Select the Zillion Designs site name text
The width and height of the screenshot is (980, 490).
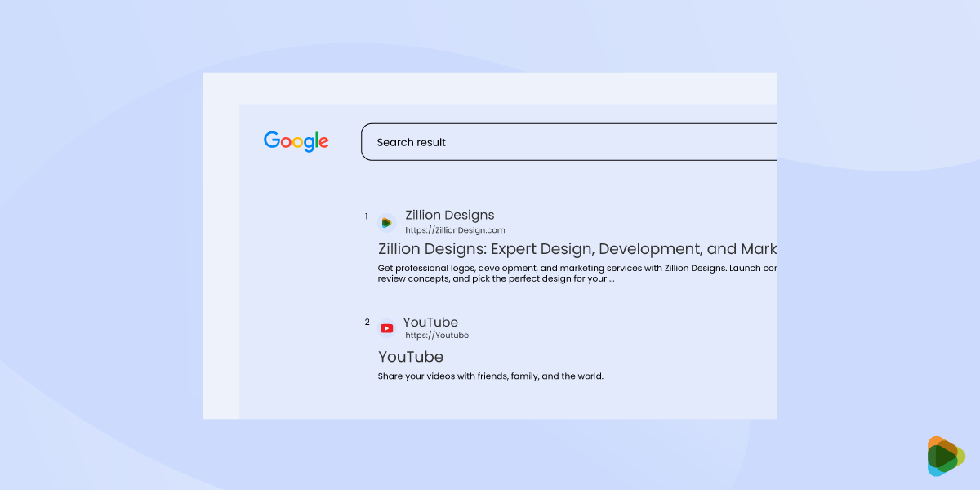tap(450, 215)
